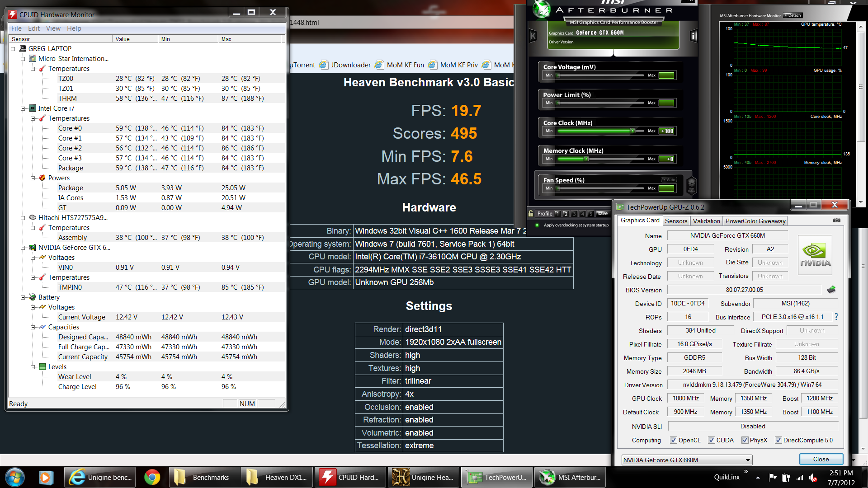Collapse the Intel Core i7 node
Viewport: 868px width, 488px height.
coord(23,108)
